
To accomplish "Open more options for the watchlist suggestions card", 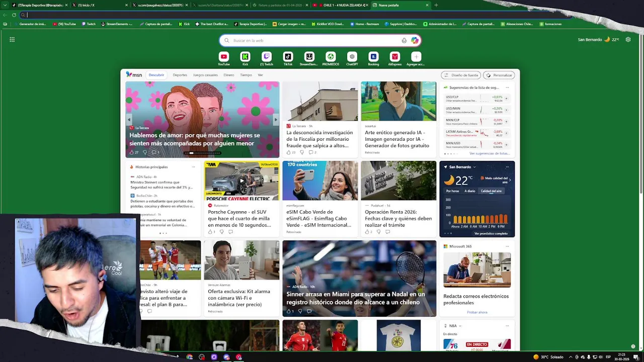I will (x=507, y=87).
